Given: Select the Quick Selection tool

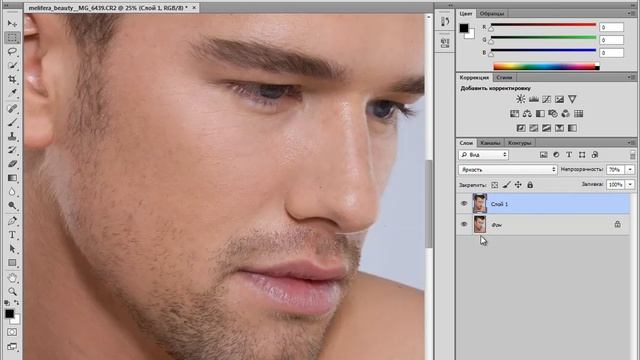Looking at the screenshot, I should (x=12, y=65).
